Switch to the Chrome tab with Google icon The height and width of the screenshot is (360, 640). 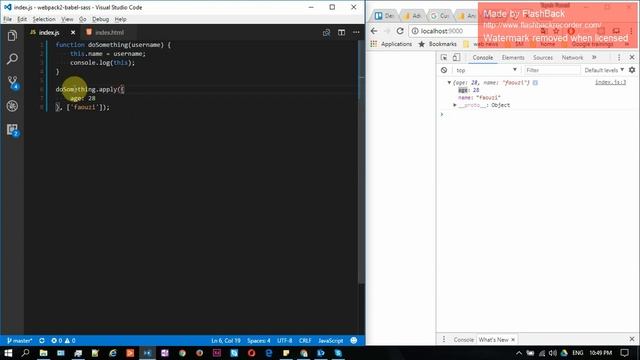(440, 16)
